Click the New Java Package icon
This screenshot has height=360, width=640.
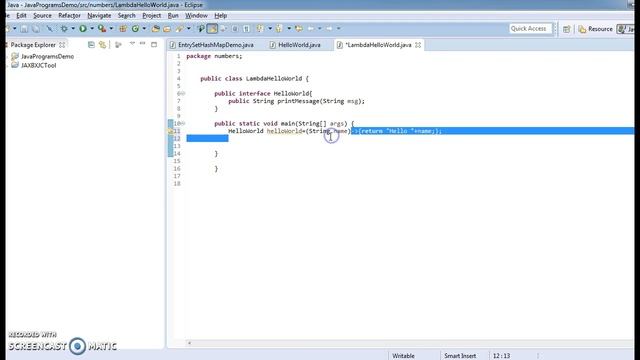[122, 29]
